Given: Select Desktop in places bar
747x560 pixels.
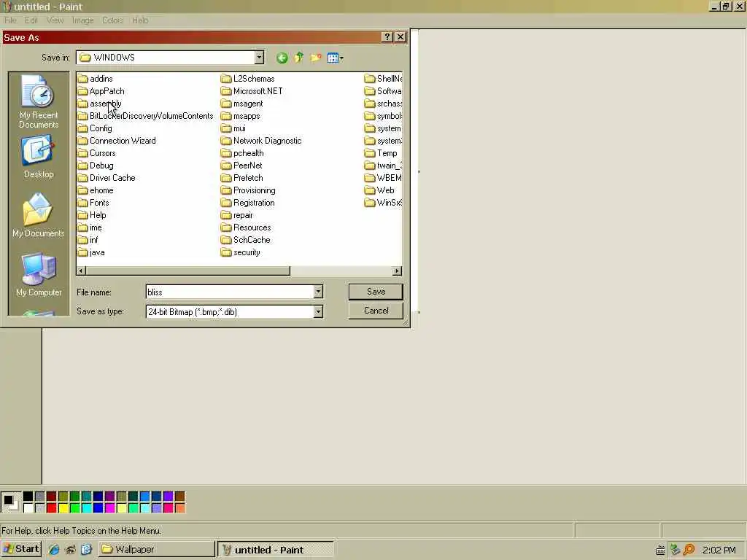Looking at the screenshot, I should pyautogui.click(x=39, y=157).
